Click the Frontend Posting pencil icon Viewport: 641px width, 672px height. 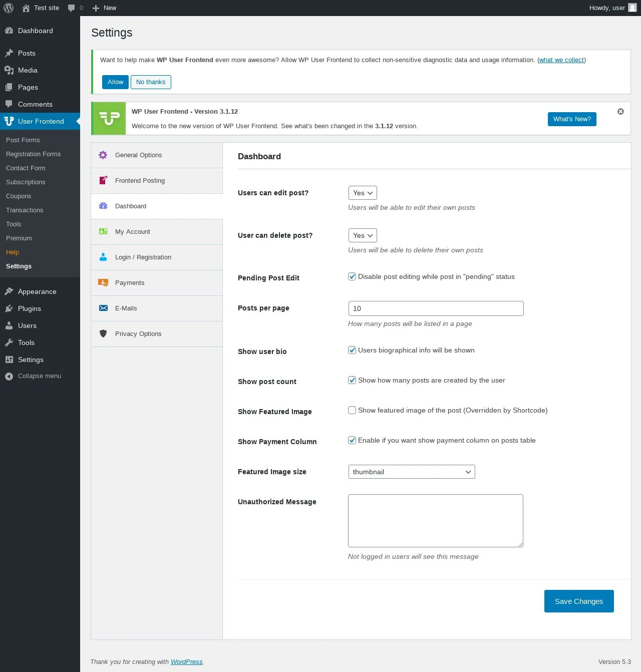103,180
